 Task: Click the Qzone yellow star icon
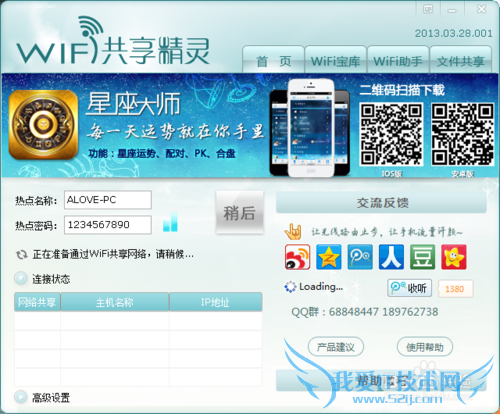pyautogui.click(x=329, y=257)
